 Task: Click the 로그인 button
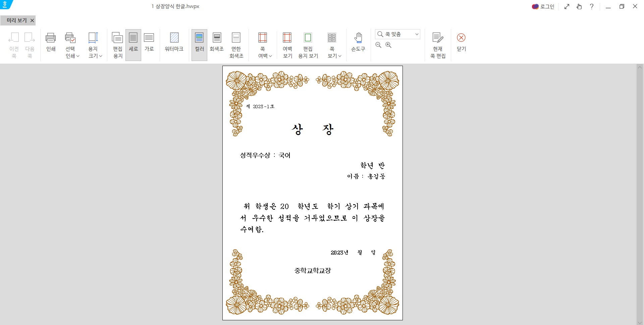(543, 6)
